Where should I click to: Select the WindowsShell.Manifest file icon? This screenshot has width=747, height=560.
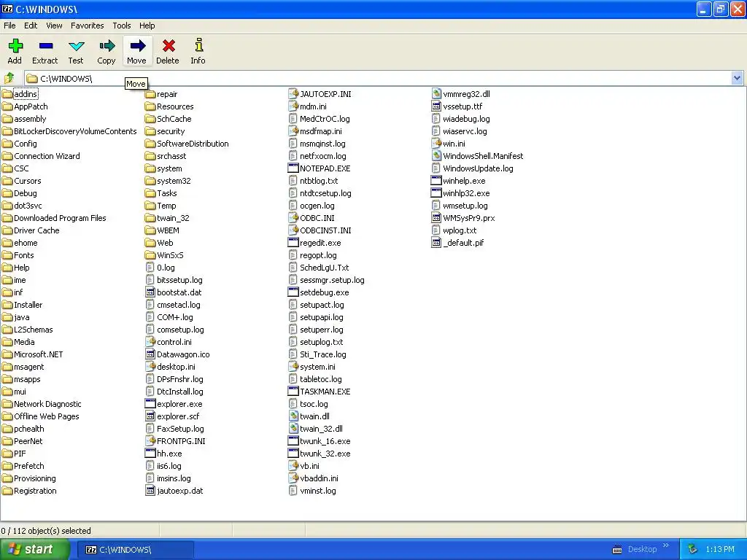point(436,156)
